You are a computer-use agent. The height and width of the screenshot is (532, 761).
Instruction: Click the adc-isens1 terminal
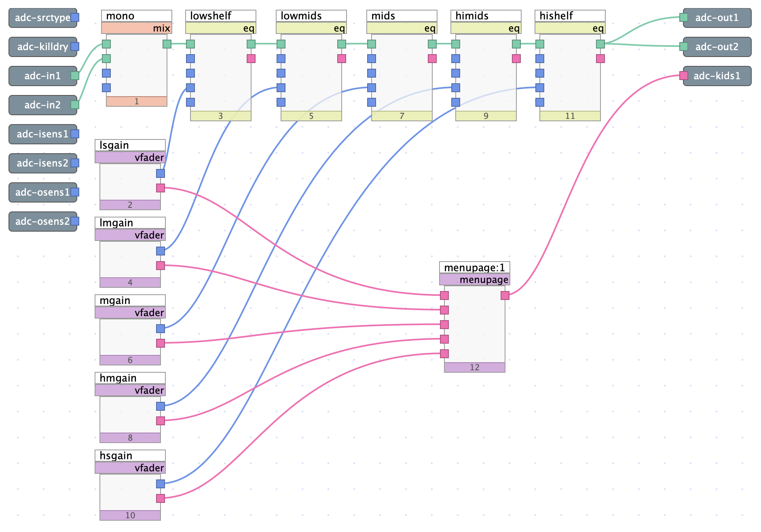[43, 134]
